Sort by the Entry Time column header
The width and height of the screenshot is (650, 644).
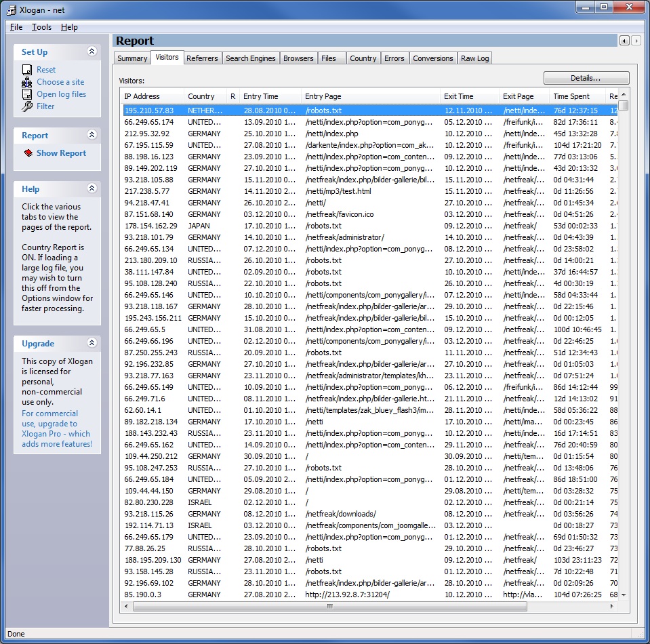click(x=270, y=96)
